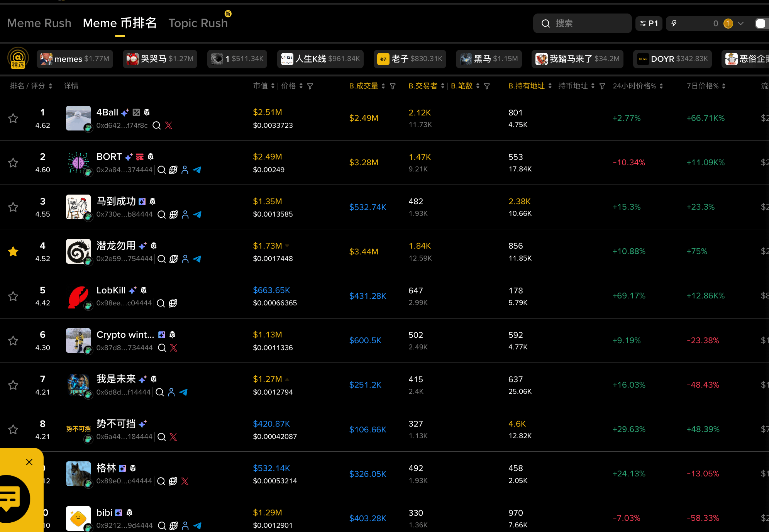Image resolution: width=769 pixels, height=532 pixels.
Task: Open website globe icon for 潜龙勿用
Action: point(174,259)
